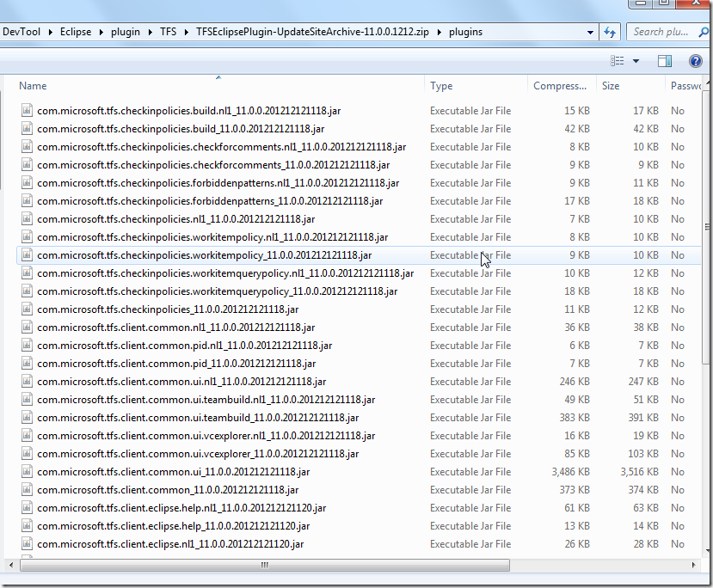Image resolution: width=713 pixels, height=588 pixels.
Task: Select com.microsoft.tfs.client.common.ui.vcexplorer_11.0.0.20121212118.jar file name
Action: (x=198, y=454)
